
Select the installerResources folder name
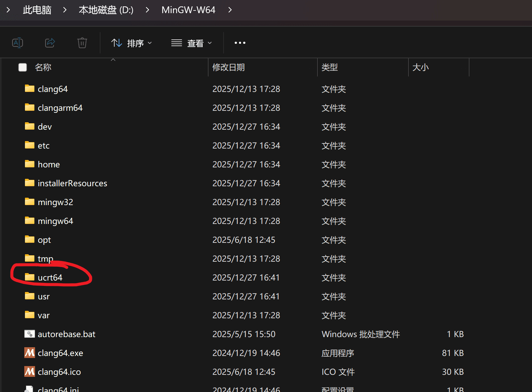(x=72, y=183)
